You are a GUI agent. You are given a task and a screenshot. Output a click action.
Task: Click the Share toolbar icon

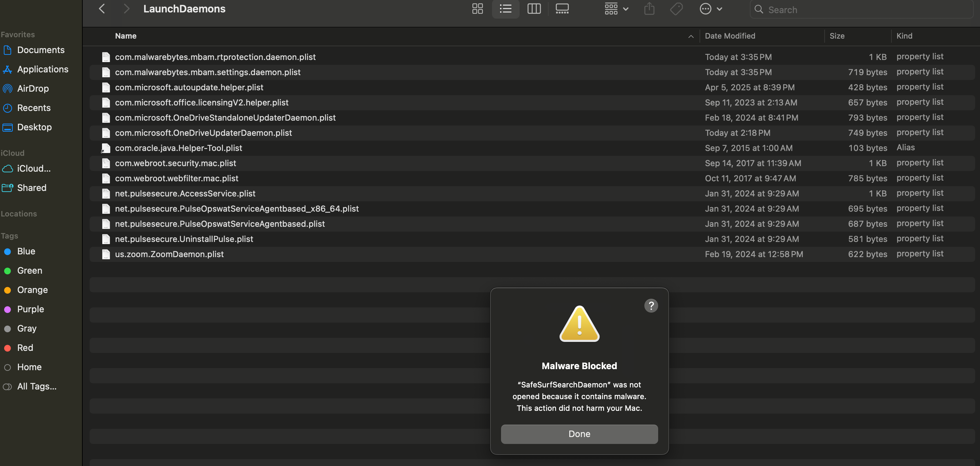(649, 9)
